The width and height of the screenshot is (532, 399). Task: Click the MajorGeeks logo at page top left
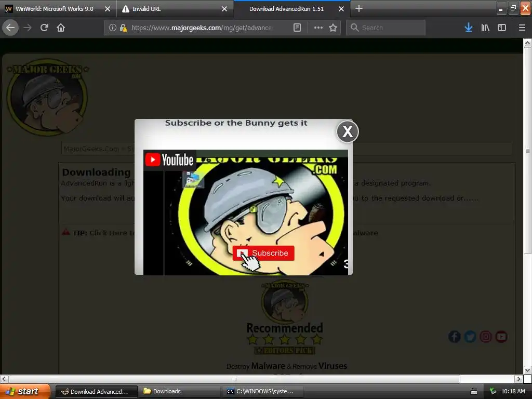(47, 98)
